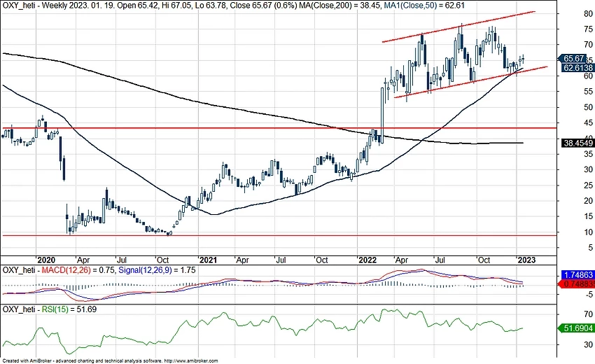Click the 2022 year label on the time axis

coord(367,260)
